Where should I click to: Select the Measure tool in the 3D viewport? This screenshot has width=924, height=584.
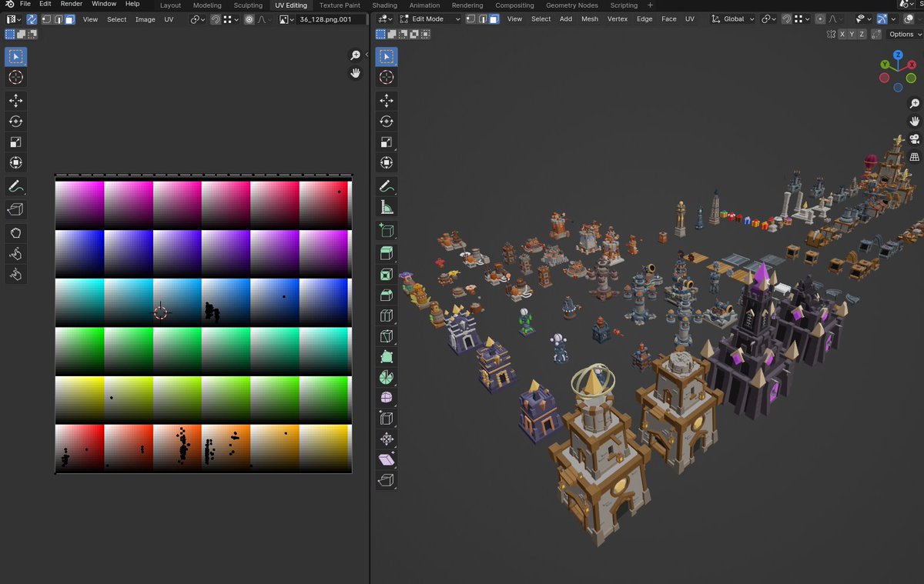click(387, 206)
